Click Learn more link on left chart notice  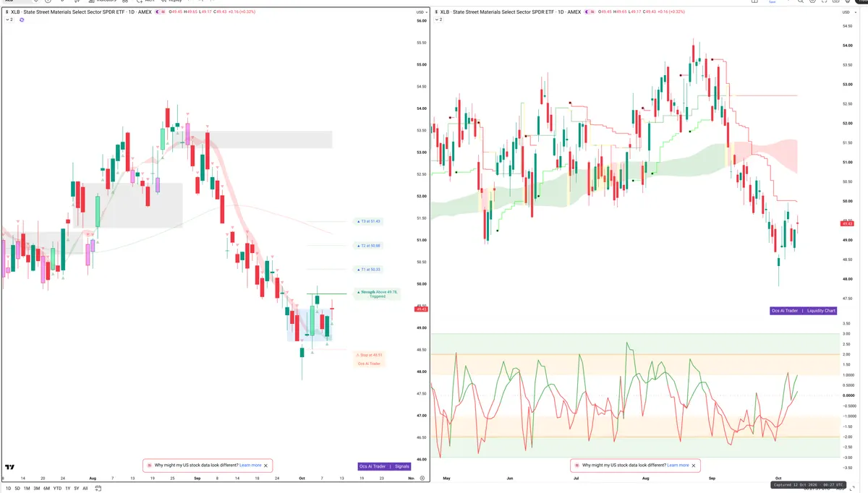click(x=250, y=466)
